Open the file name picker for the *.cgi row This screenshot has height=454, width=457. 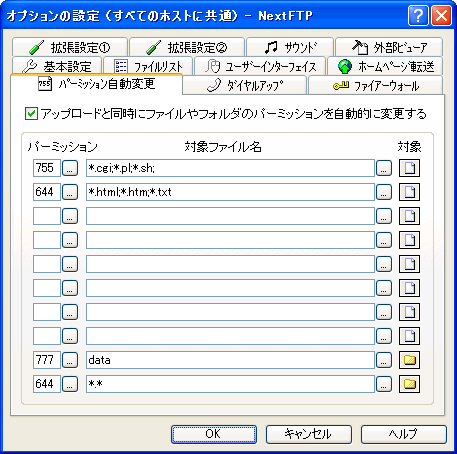(x=384, y=168)
